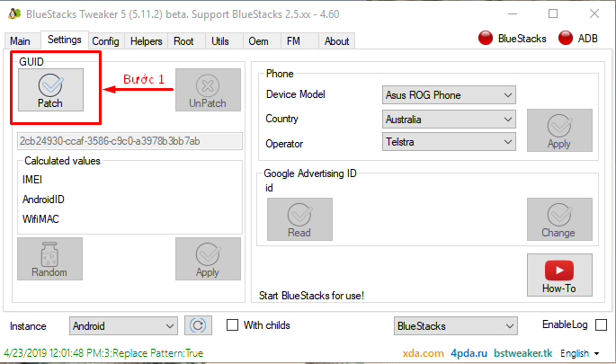Open the About tab
This screenshot has width=616, height=364.
[336, 41]
